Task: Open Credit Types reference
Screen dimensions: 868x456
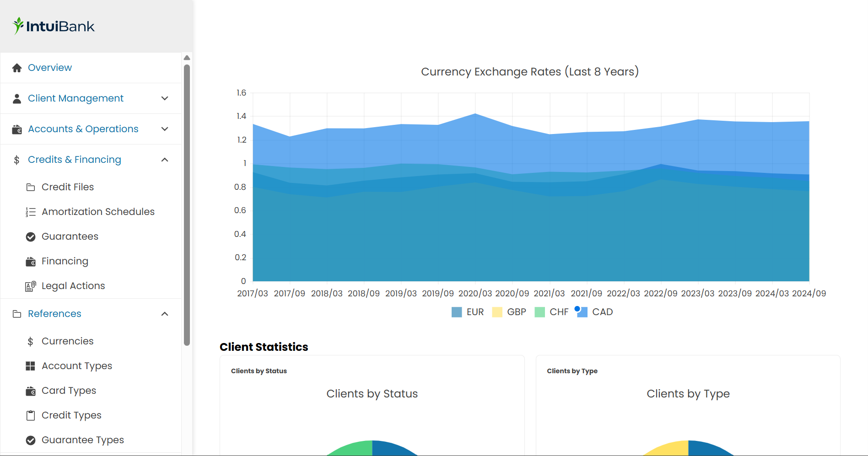Action: pos(71,415)
